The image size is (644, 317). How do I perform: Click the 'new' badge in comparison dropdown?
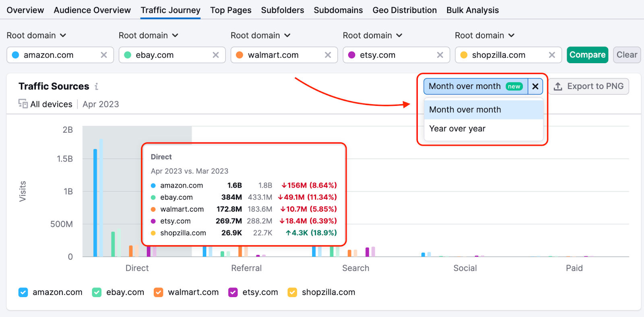[514, 86]
